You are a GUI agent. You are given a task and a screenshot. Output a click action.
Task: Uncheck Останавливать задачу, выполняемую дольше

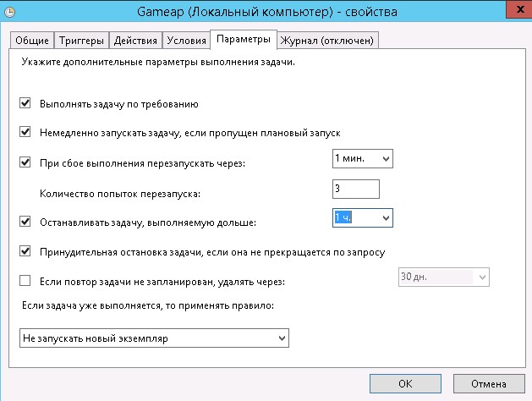pos(25,222)
